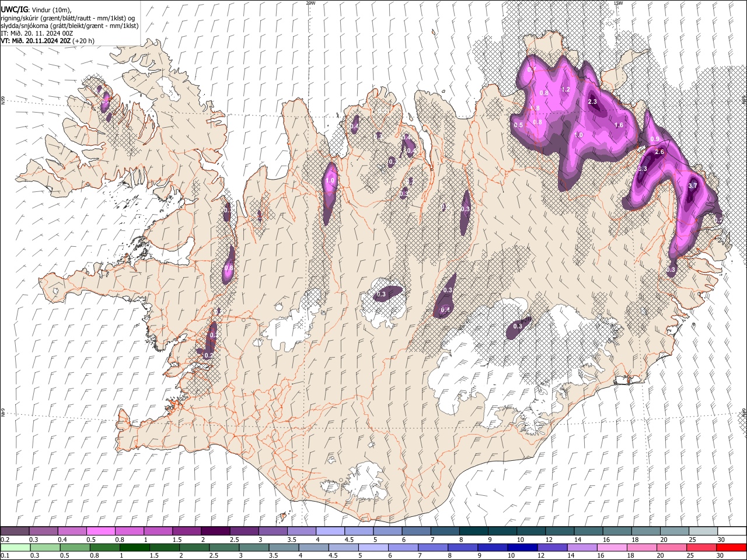Click the 'rigning/skúrir' legend description line
747x560 pixels.
point(69,17)
